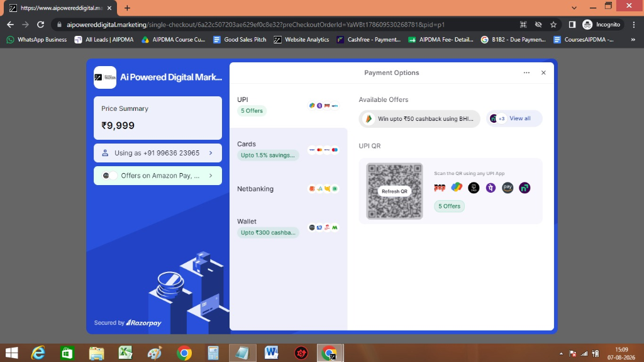The height and width of the screenshot is (362, 644).
Task: Choose Netbanking as payment method
Action: point(288,189)
